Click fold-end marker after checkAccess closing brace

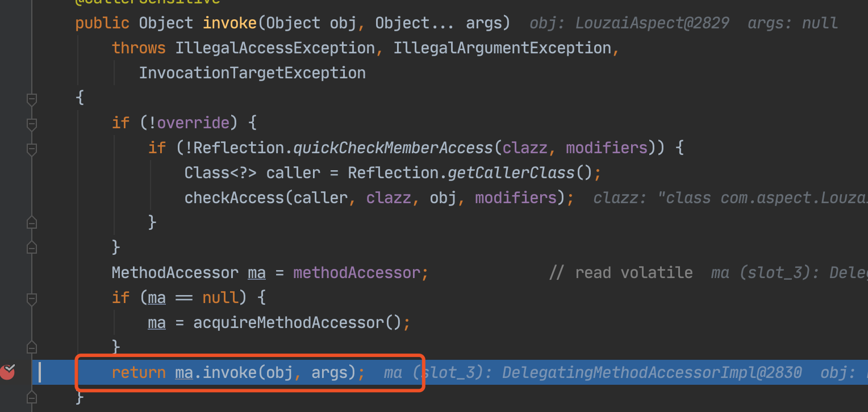click(x=32, y=222)
